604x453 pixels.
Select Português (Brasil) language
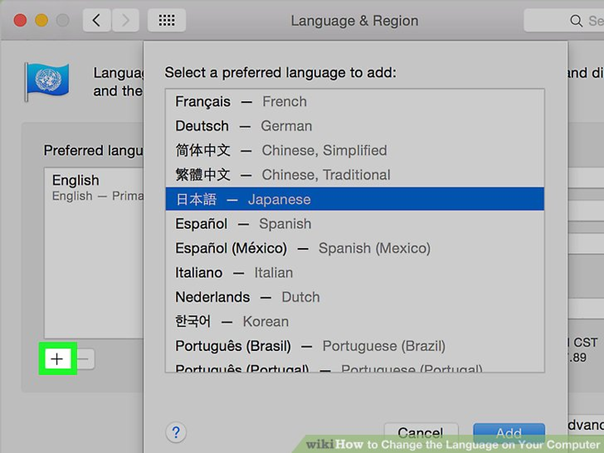click(x=355, y=346)
